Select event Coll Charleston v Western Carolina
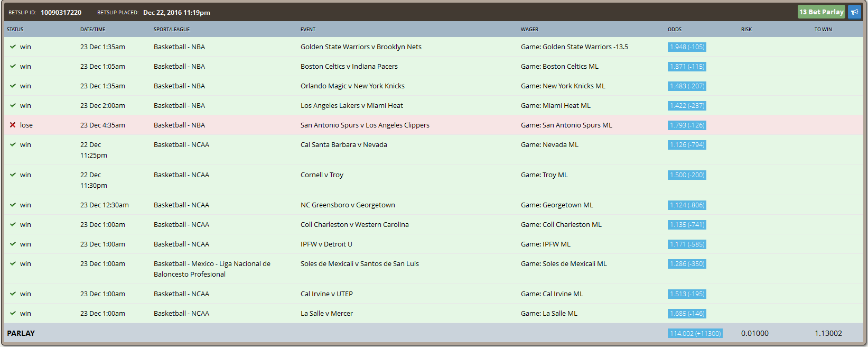This screenshot has height=347, width=868. point(354,224)
